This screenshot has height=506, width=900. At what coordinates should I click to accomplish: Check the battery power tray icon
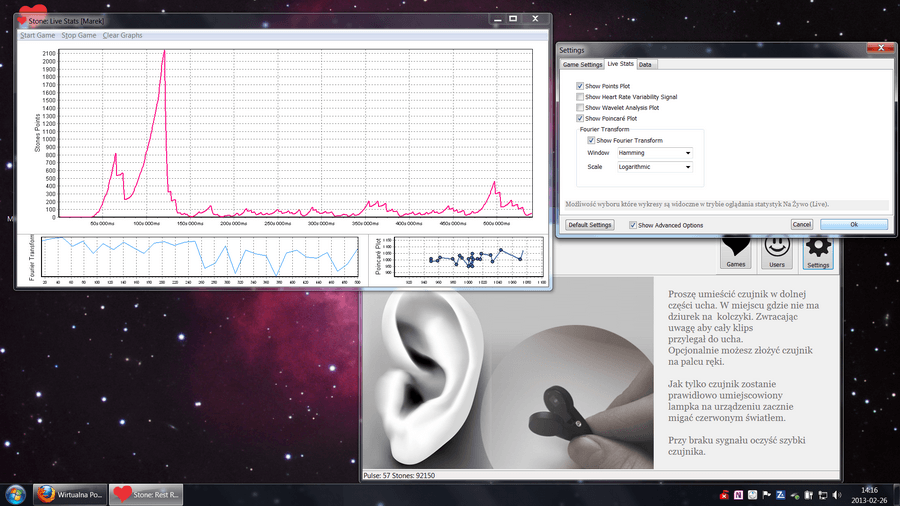809,495
